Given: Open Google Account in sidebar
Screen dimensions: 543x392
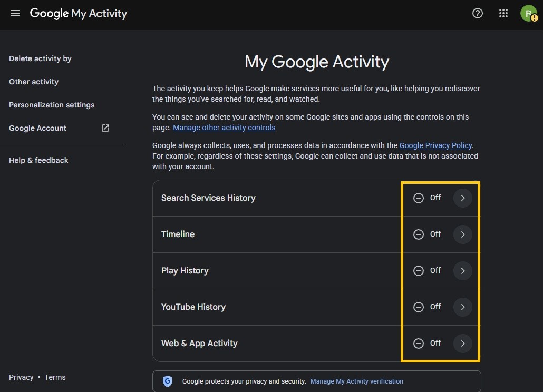Looking at the screenshot, I should pyautogui.click(x=37, y=128).
